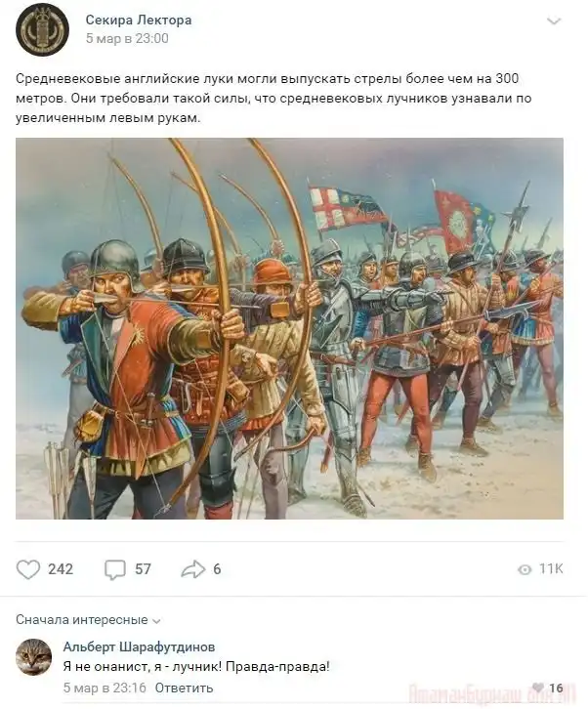Viewport: 588px width, 709px height.
Task: Open the Альберт Шарафутдинов profile link
Action: (x=139, y=647)
